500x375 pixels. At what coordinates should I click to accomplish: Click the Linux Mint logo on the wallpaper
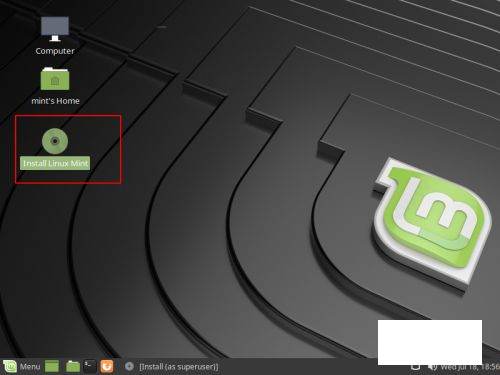[x=432, y=223]
